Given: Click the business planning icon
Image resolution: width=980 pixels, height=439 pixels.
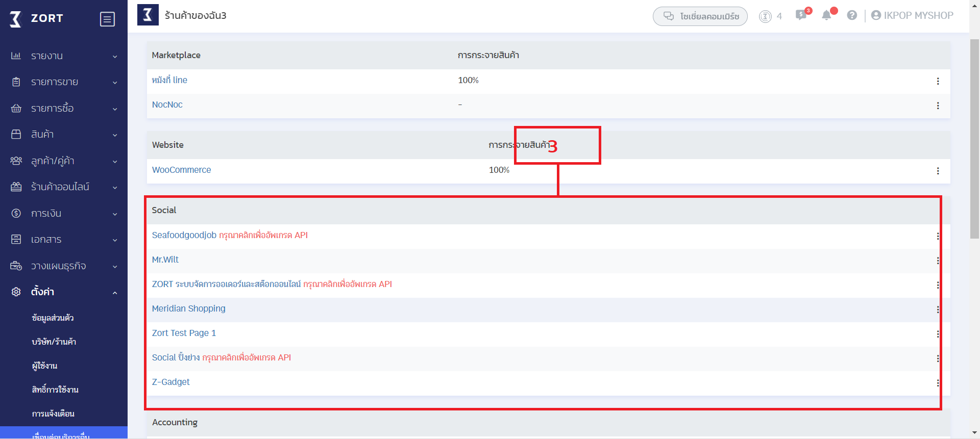Looking at the screenshot, I should 16,266.
